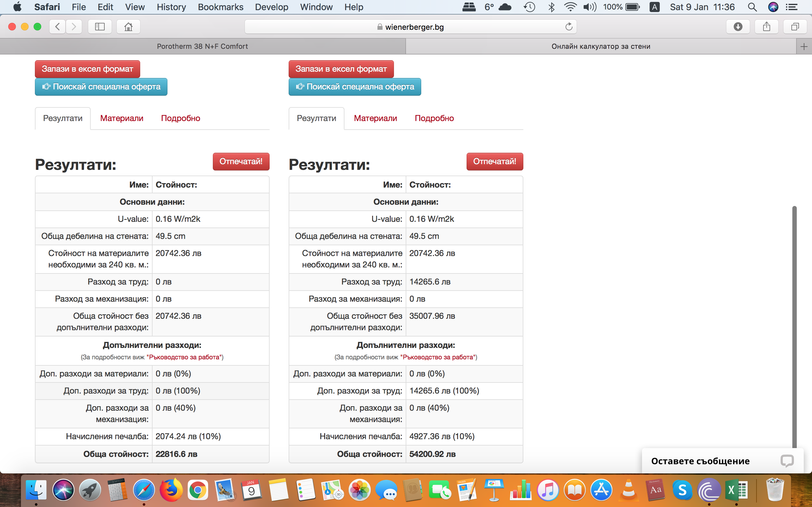Select the right Подробно tab
This screenshot has width=812, height=507.
(x=434, y=118)
